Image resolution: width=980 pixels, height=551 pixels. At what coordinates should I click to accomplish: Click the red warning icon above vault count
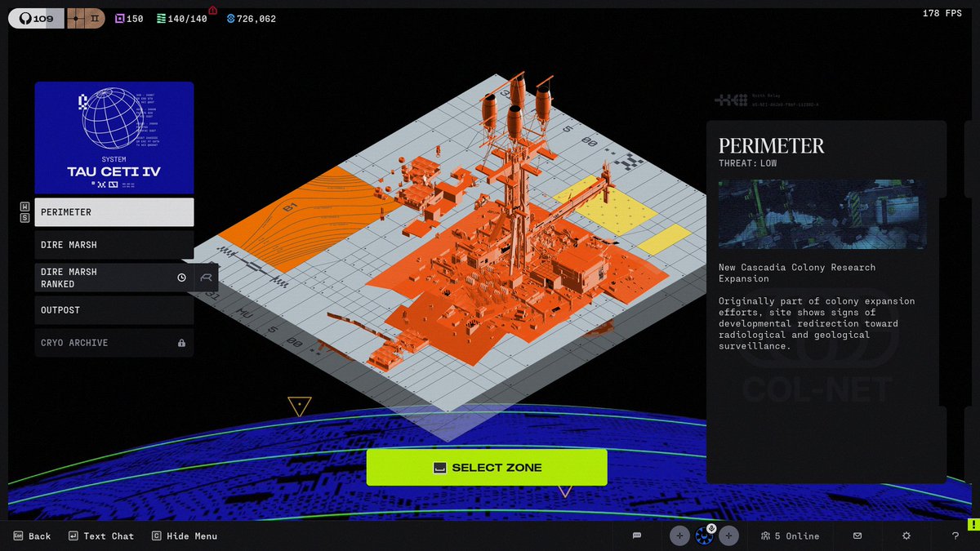click(x=213, y=11)
